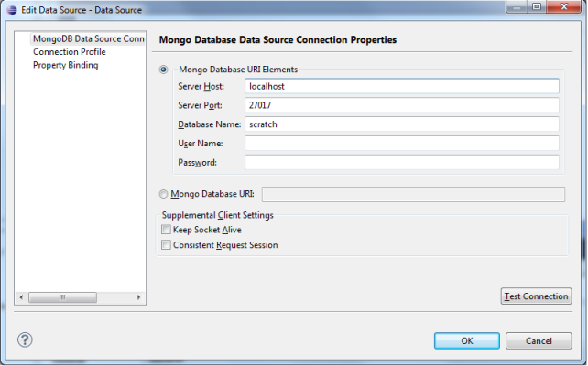Click into the Server Host field

401,86
